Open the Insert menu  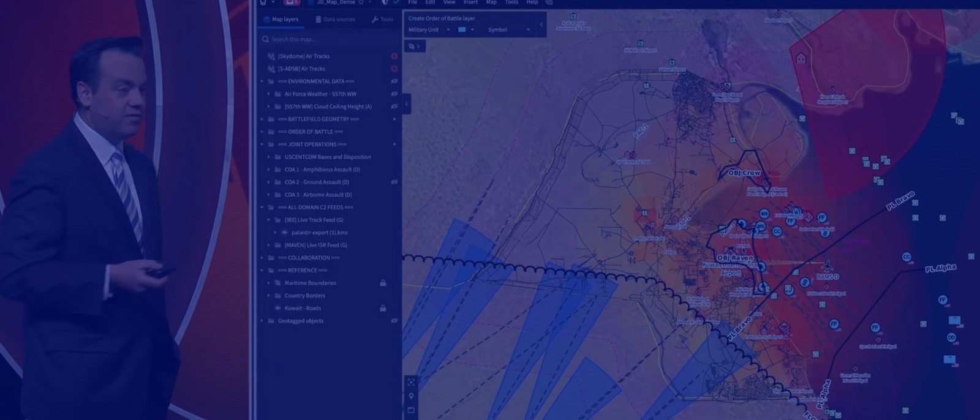point(470,2)
